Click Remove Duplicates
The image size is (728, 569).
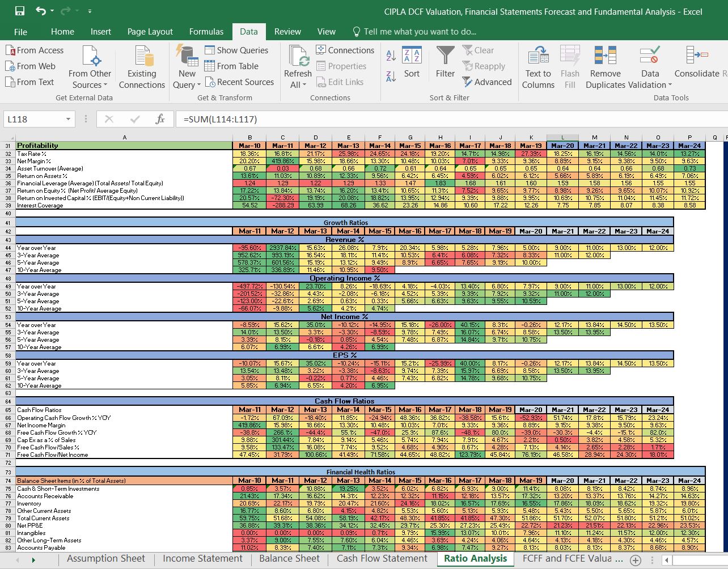click(605, 67)
